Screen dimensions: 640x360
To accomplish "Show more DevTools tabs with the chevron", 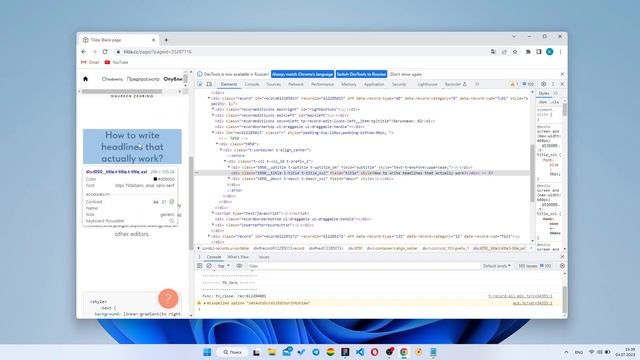I will pyautogui.click(x=477, y=84).
